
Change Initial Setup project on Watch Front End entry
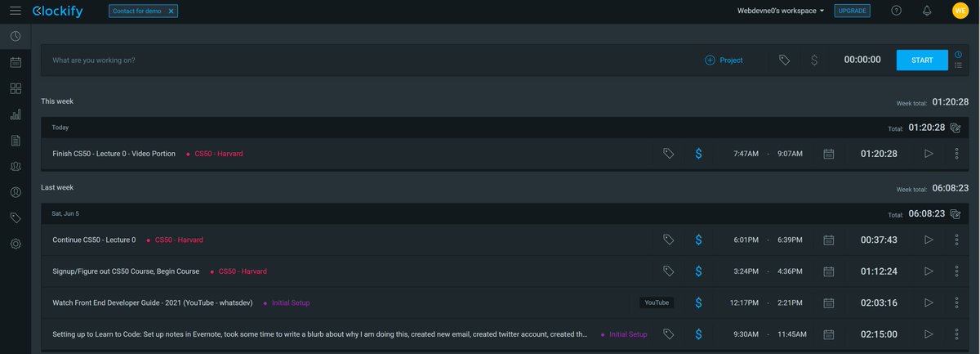tap(286, 302)
